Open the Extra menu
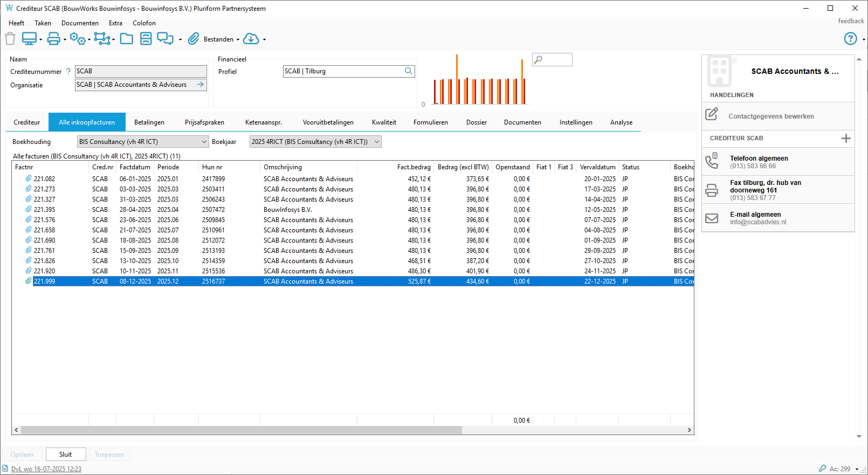Image resolution: width=868 pixels, height=475 pixels. pyautogui.click(x=115, y=23)
